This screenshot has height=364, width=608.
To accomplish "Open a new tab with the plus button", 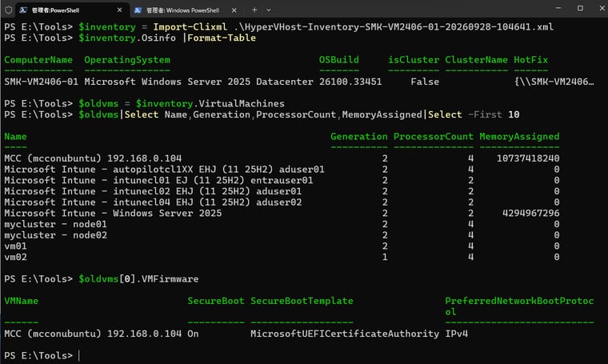I will click(x=254, y=10).
